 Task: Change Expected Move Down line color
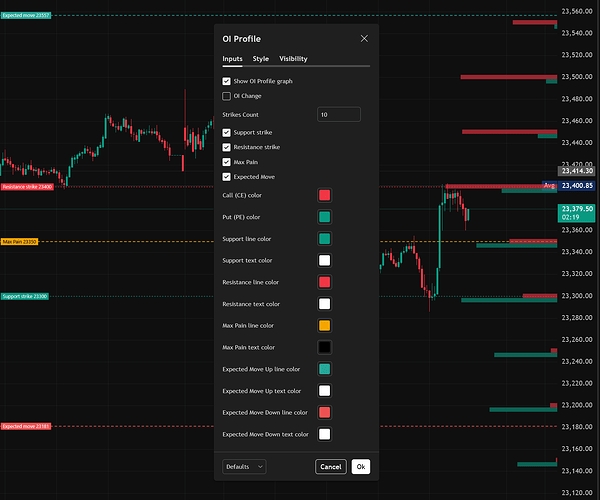[x=324, y=412]
